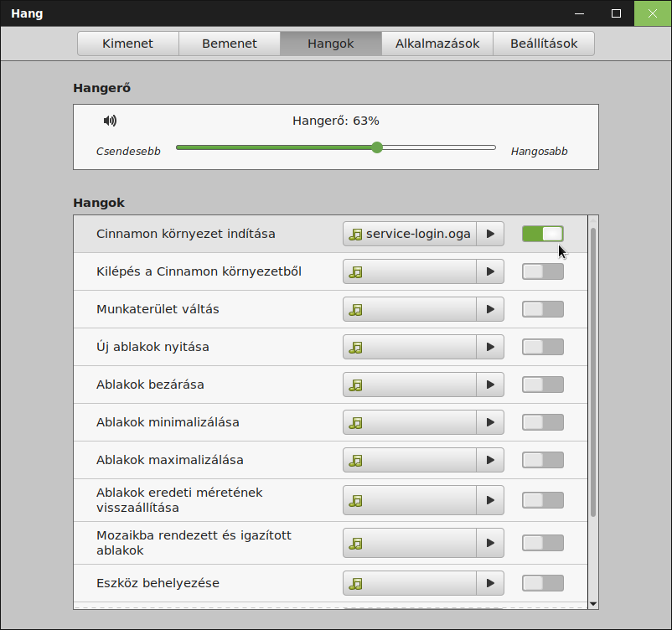
Task: Maximize the Hang window
Action: coord(616,13)
